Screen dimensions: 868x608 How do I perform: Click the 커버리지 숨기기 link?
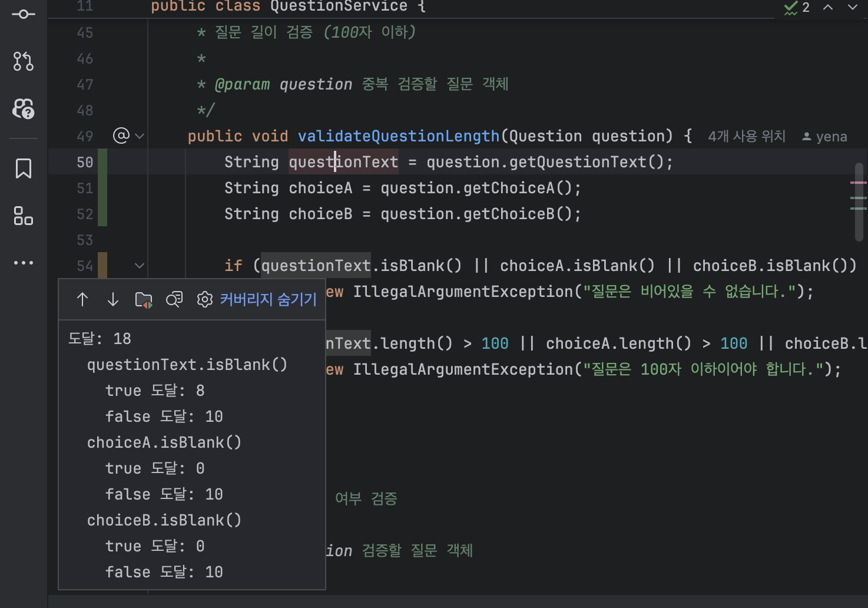pos(269,300)
